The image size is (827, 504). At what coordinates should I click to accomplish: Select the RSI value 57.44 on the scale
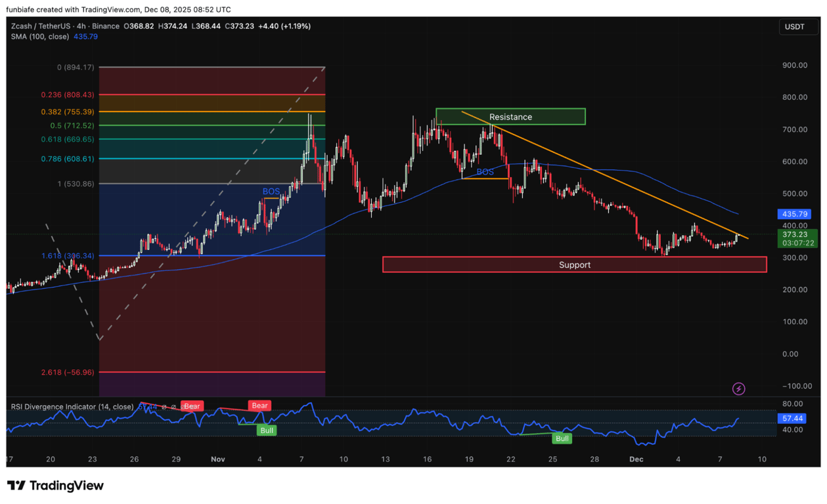(792, 418)
